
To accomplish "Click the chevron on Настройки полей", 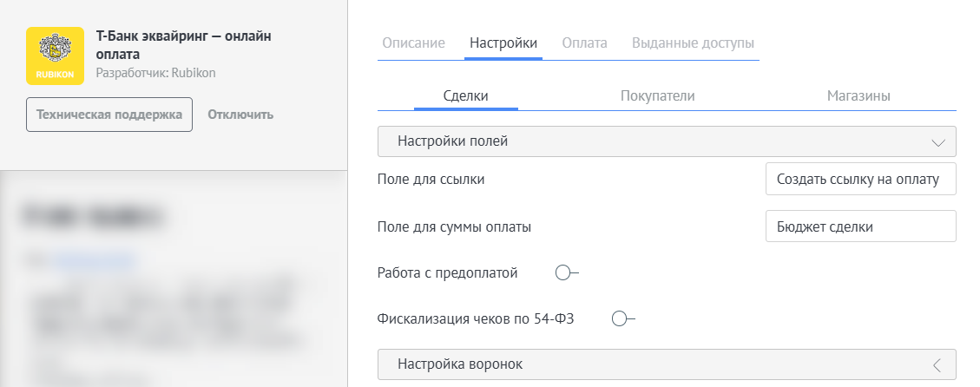I will coord(938,142).
